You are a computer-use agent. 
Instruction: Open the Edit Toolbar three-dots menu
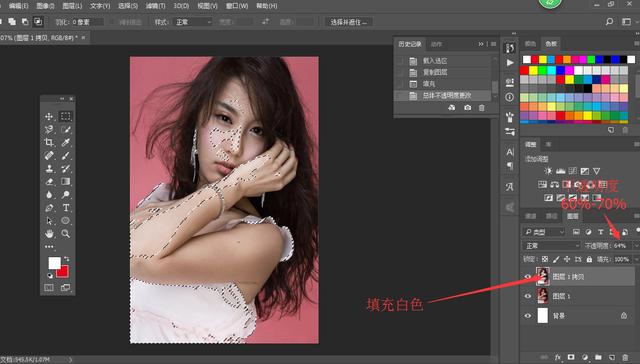(49, 246)
